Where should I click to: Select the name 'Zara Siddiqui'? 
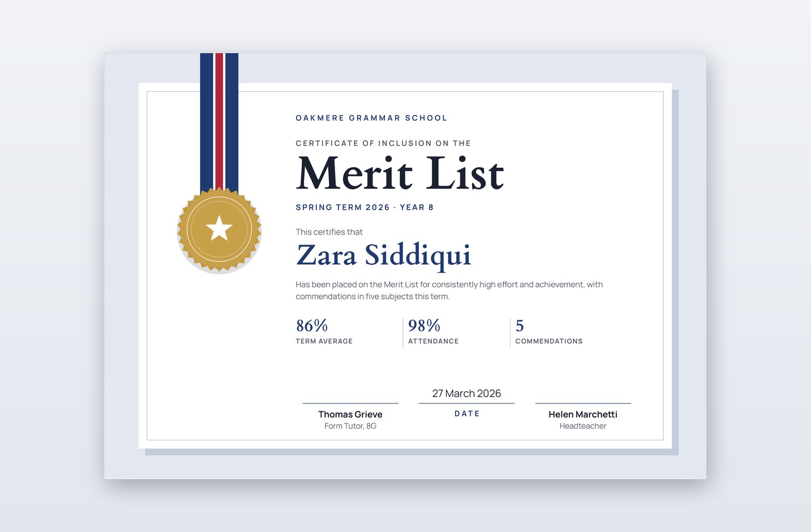click(384, 255)
